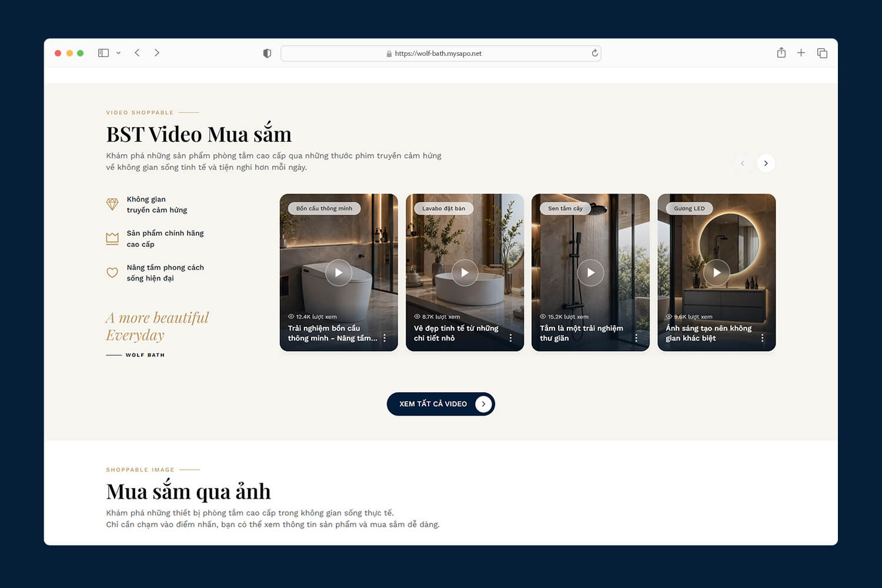882x588 pixels.
Task: Go forward in browser history
Action: pos(157,53)
